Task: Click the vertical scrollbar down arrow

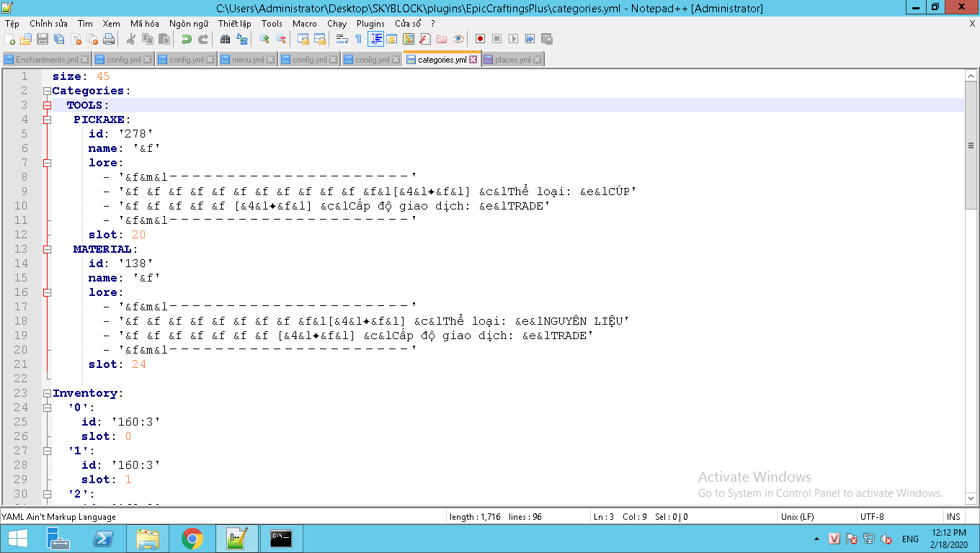Action: (x=971, y=498)
